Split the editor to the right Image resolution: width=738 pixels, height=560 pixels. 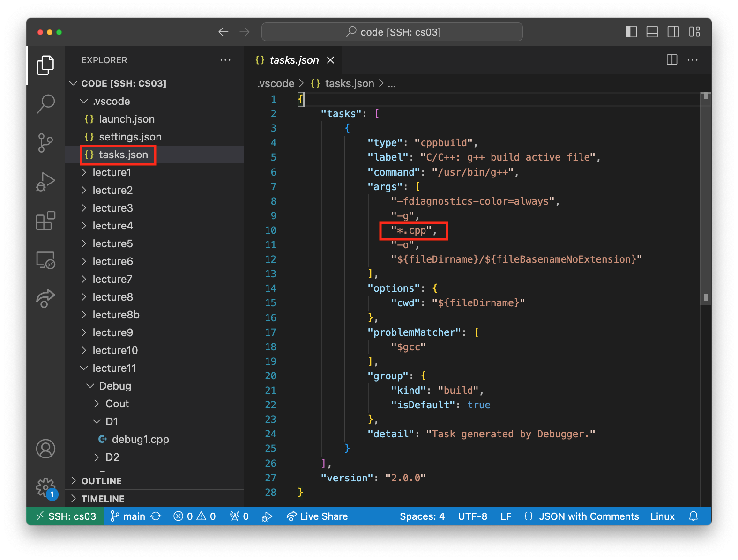(672, 60)
